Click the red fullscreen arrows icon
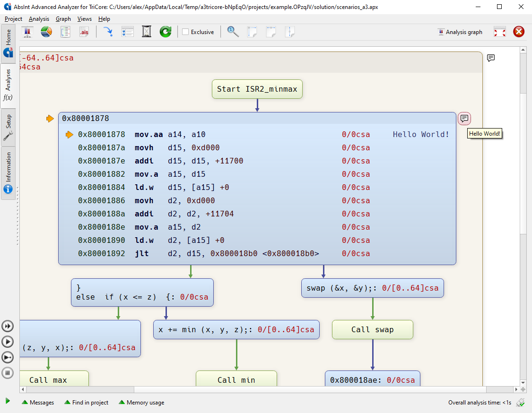Screen dimensions: 532x413 tap(500, 32)
